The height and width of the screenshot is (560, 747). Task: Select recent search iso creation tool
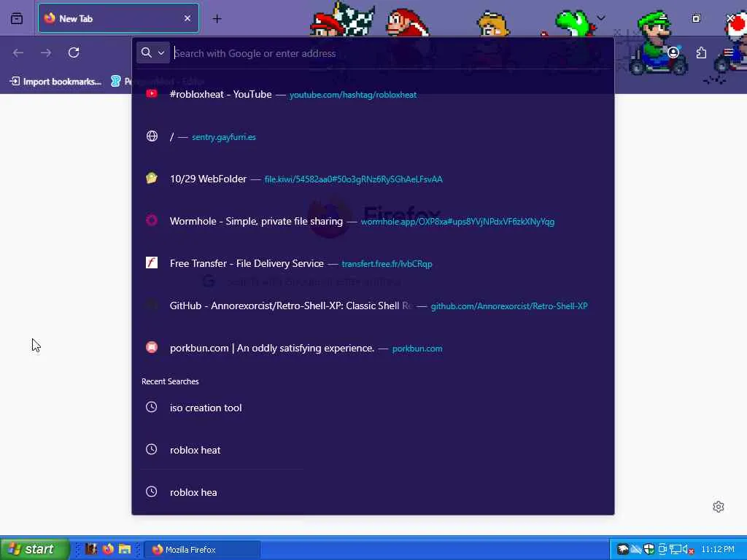[373, 408]
